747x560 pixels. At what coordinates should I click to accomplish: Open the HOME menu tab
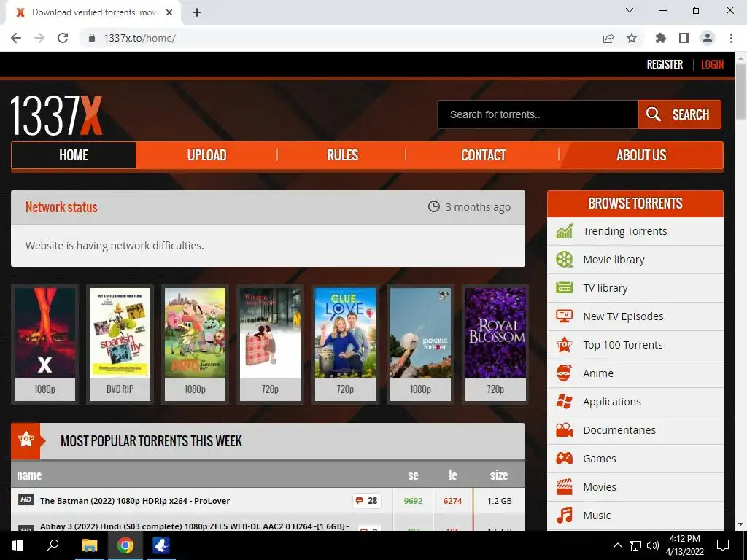click(x=74, y=155)
